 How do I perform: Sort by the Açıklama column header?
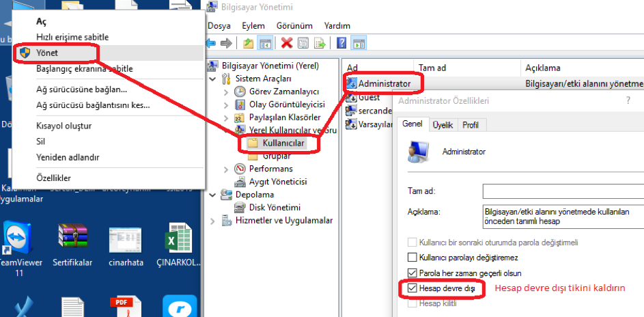pos(582,68)
